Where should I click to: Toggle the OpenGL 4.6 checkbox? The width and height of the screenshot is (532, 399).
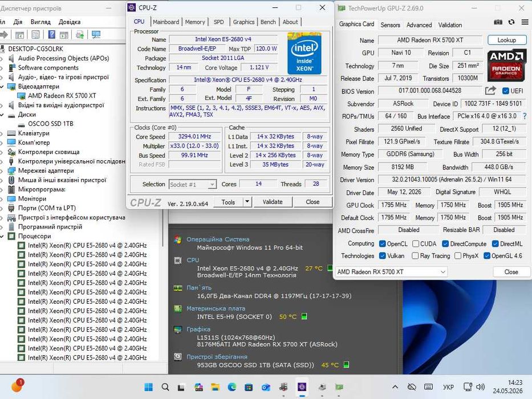[x=487, y=256]
